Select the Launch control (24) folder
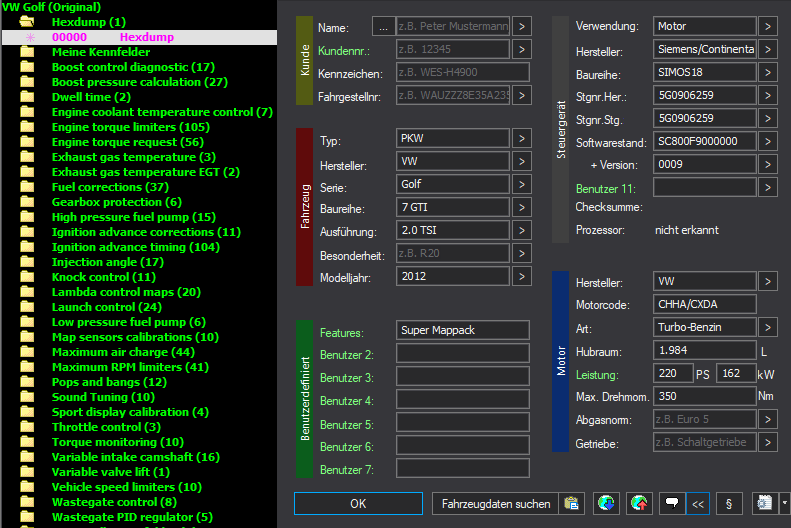 point(106,307)
